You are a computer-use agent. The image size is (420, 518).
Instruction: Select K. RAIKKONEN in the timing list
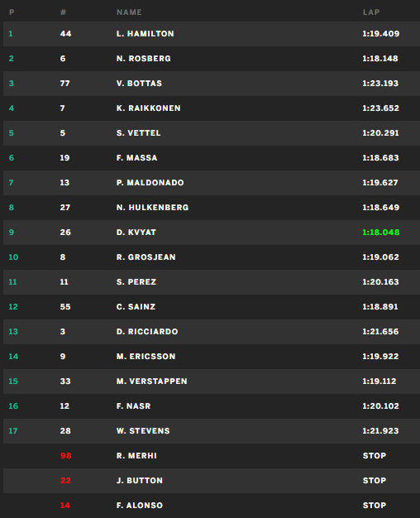(148, 108)
